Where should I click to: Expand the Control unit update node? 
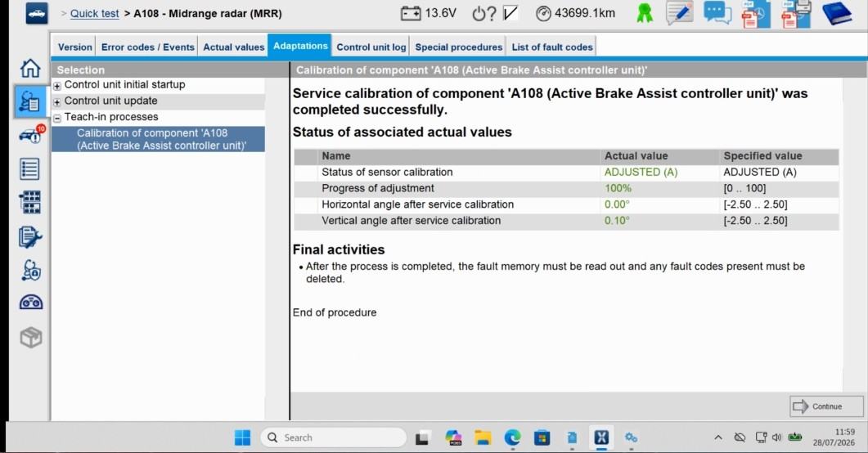(x=57, y=101)
